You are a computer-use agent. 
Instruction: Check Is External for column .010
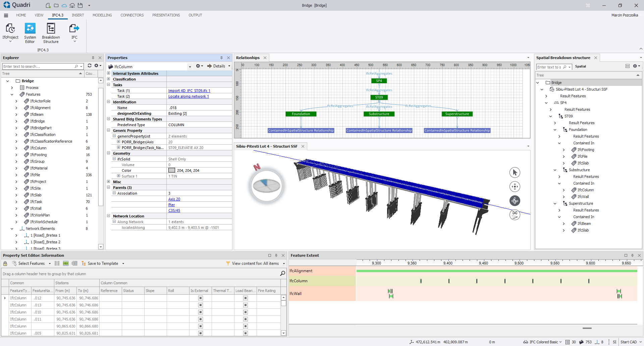[201, 312]
